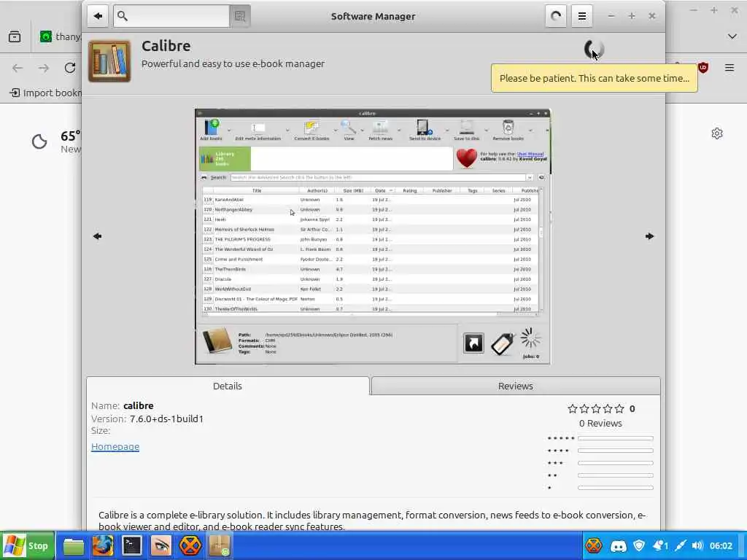Open the Firefox application menu hamburger
Viewport: 747px width, 560px height.
tap(729, 68)
